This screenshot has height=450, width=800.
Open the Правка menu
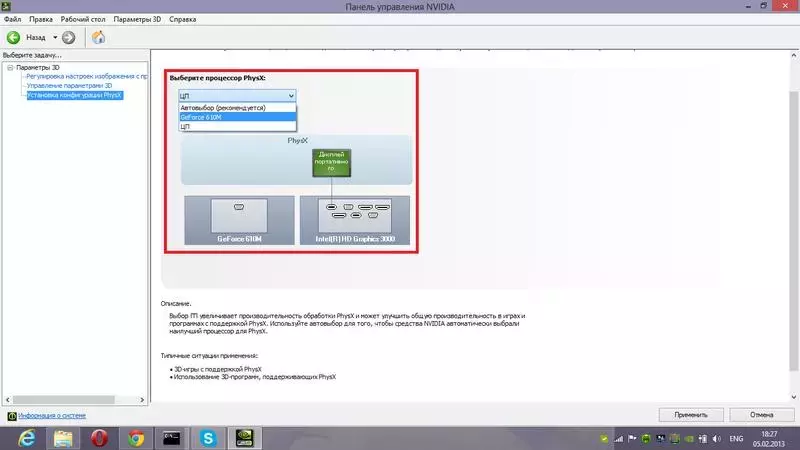[x=41, y=19]
